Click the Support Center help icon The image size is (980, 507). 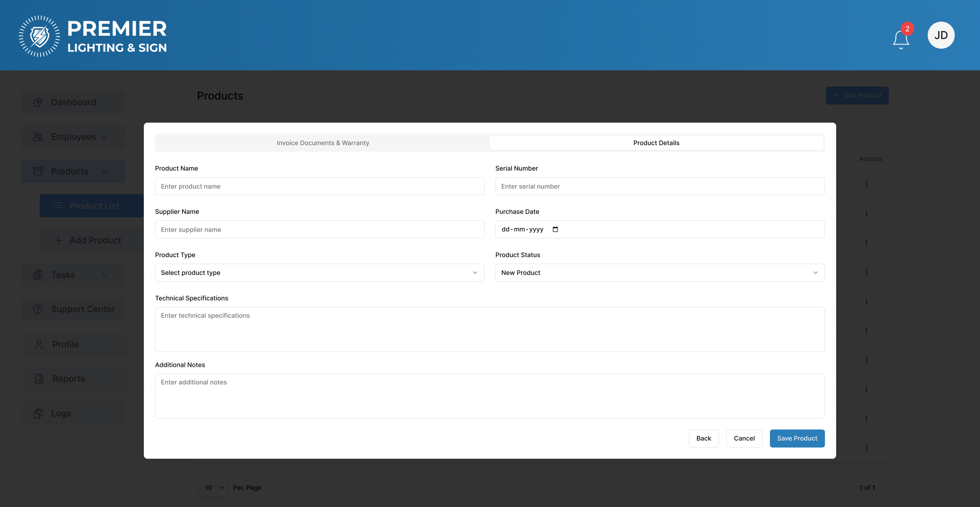pos(38,309)
